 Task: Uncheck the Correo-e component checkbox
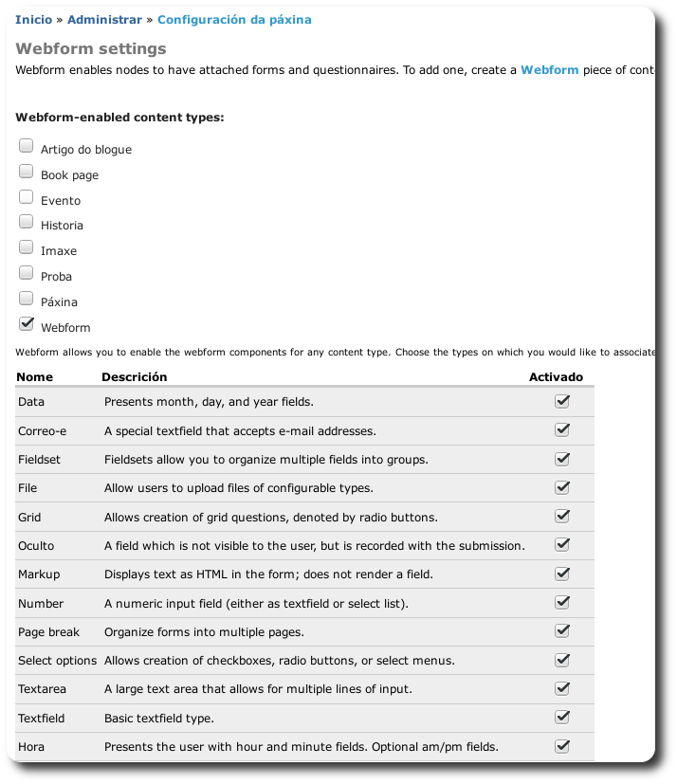click(562, 429)
